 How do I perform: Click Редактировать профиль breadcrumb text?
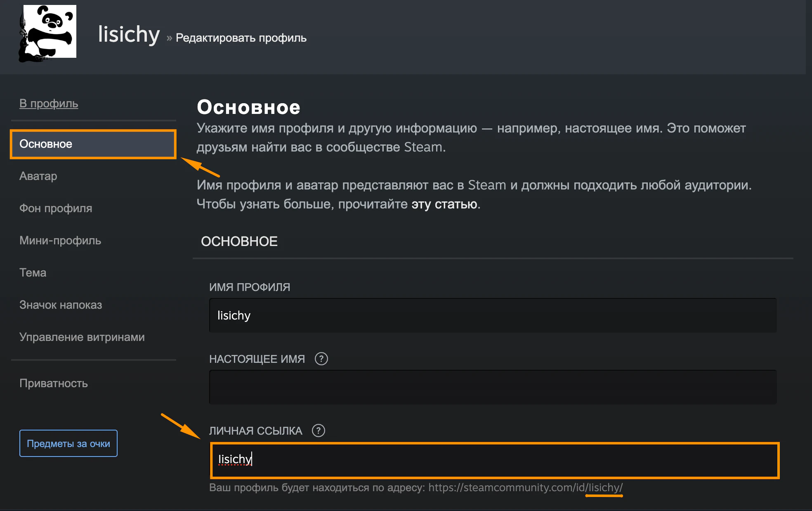tap(241, 38)
